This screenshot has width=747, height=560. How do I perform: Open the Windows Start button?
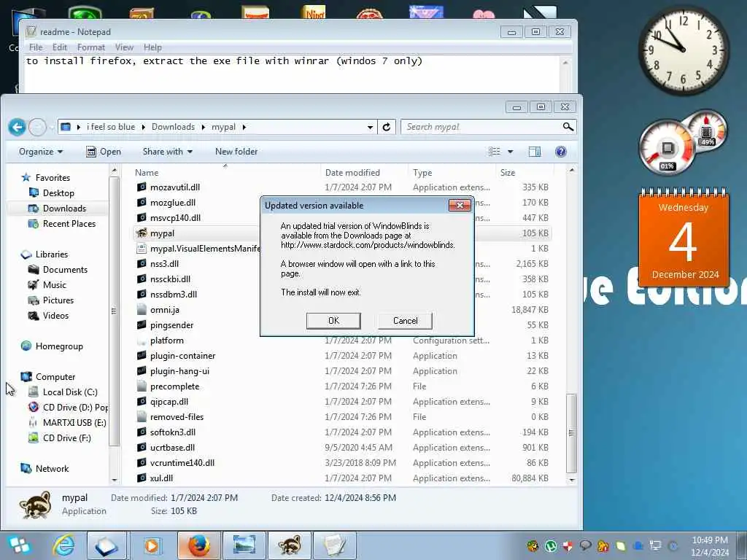[x=19, y=545]
